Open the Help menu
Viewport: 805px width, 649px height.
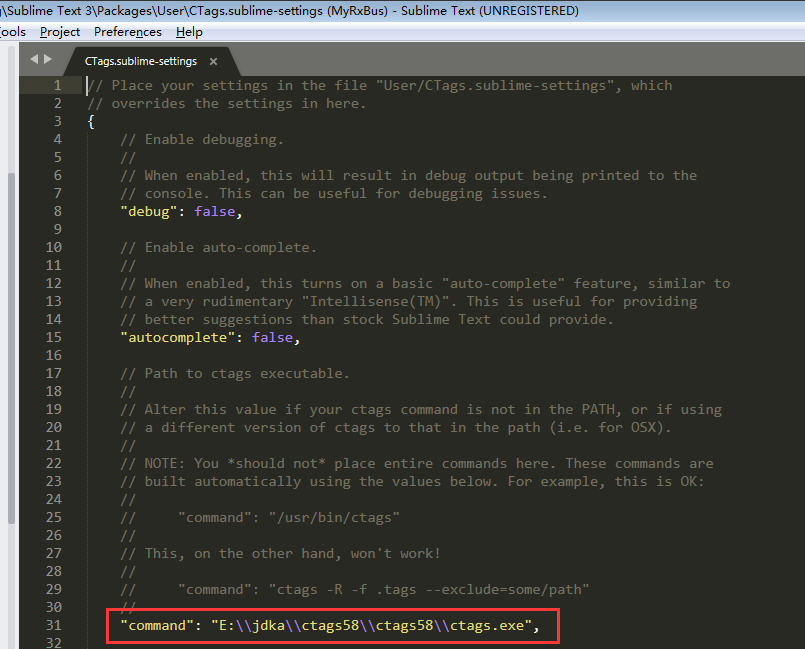point(189,32)
